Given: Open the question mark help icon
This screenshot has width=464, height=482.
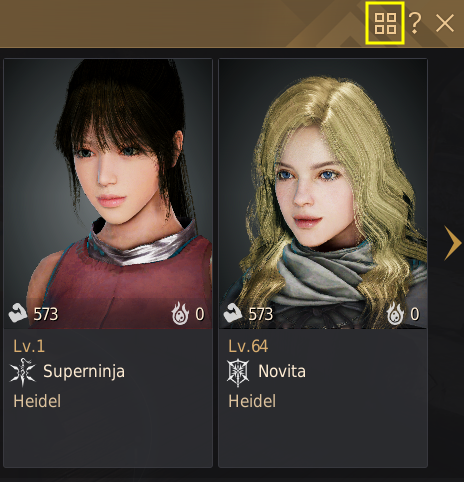Looking at the screenshot, I should click(415, 23).
